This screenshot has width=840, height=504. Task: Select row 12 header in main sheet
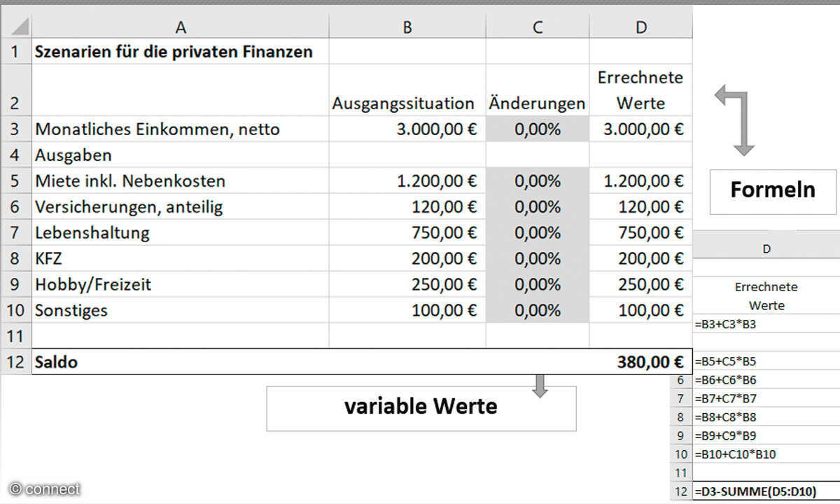click(x=16, y=362)
